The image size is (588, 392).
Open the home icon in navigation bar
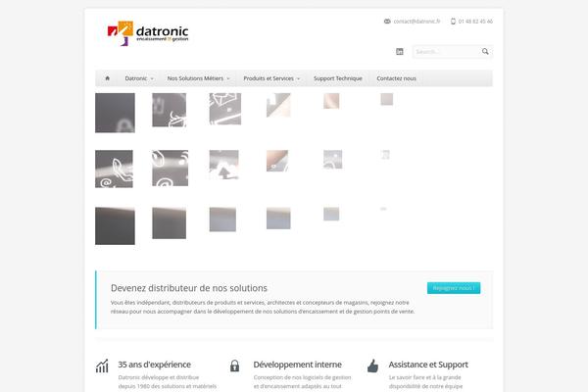click(108, 78)
